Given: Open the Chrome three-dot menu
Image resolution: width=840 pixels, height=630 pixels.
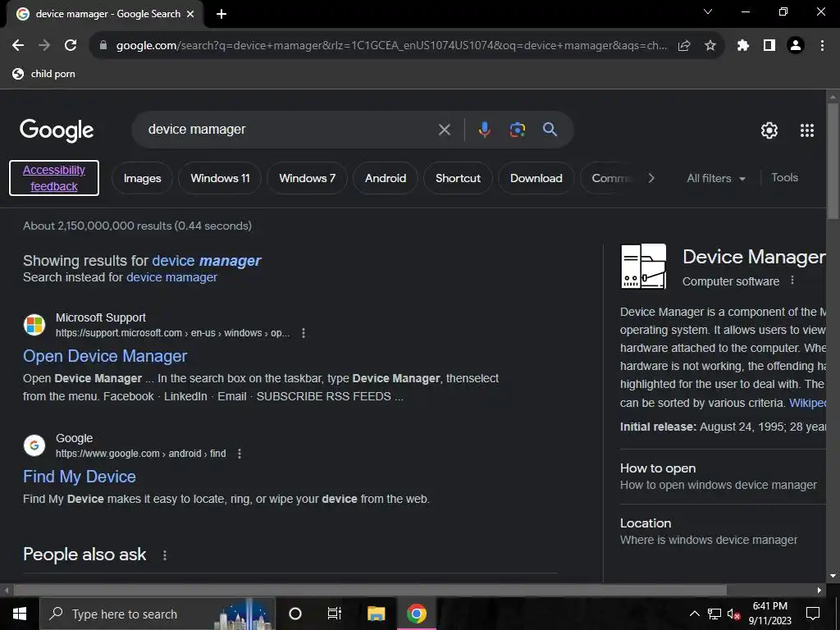Looking at the screenshot, I should pos(822,46).
